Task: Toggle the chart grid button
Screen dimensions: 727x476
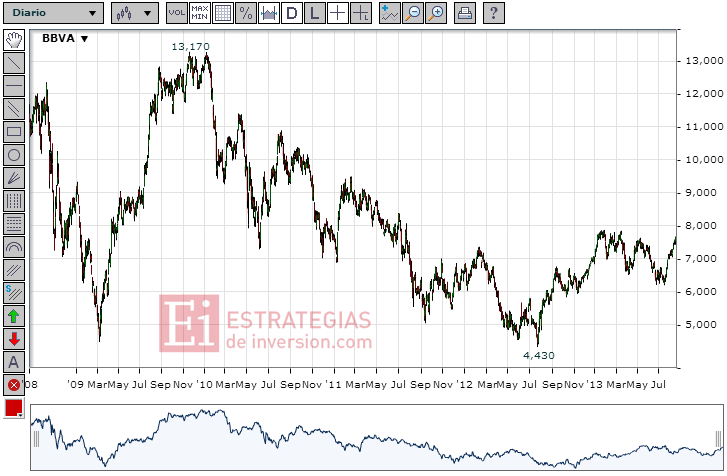Action: tap(223, 13)
